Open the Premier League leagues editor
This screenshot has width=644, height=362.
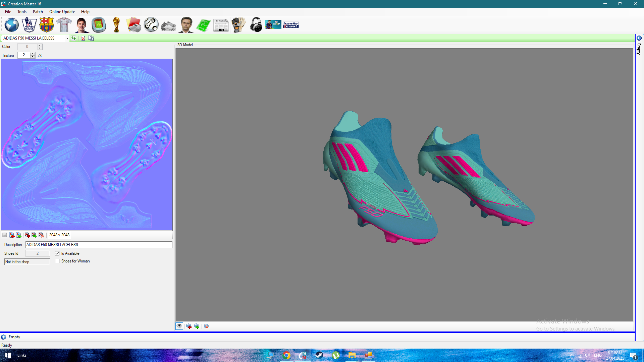29,25
